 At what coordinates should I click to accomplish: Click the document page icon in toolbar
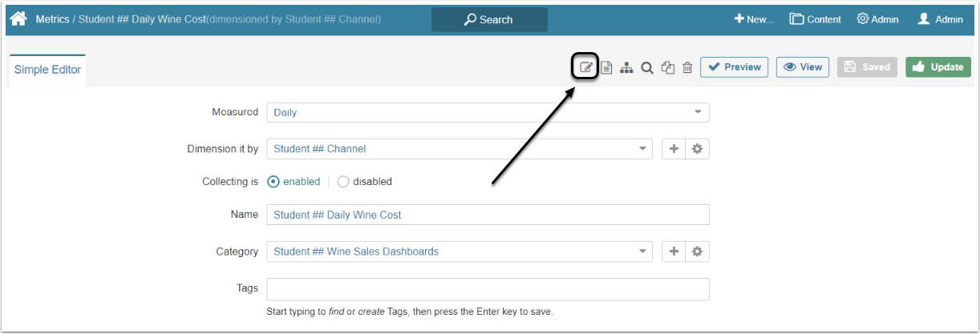tap(607, 67)
